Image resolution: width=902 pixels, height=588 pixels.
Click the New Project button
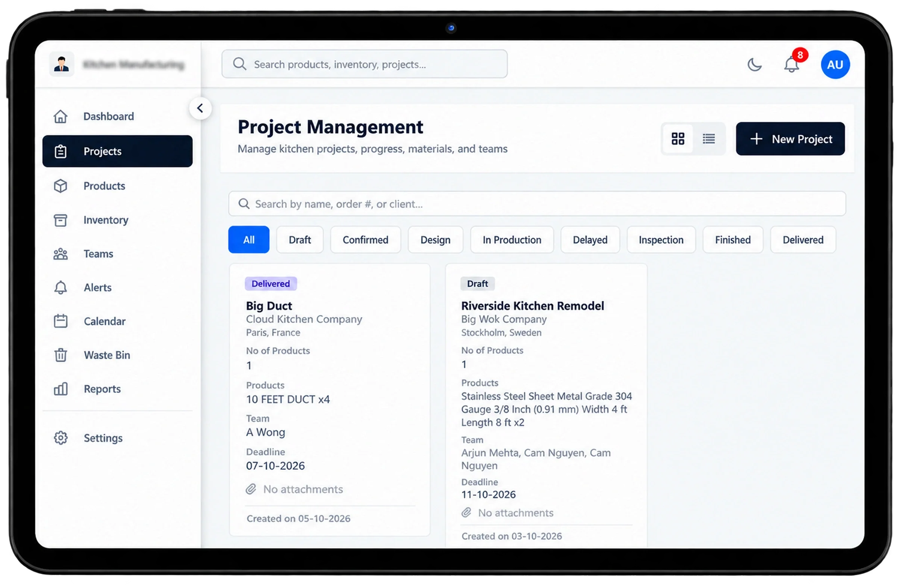point(790,139)
